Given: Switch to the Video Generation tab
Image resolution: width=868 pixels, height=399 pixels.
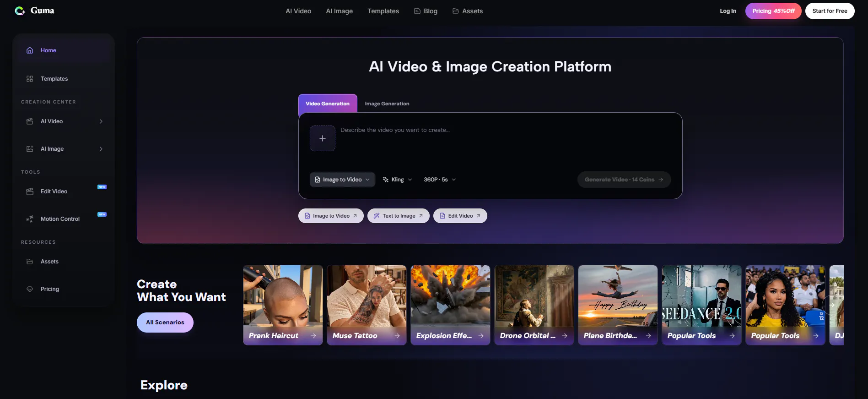Looking at the screenshot, I should point(328,104).
